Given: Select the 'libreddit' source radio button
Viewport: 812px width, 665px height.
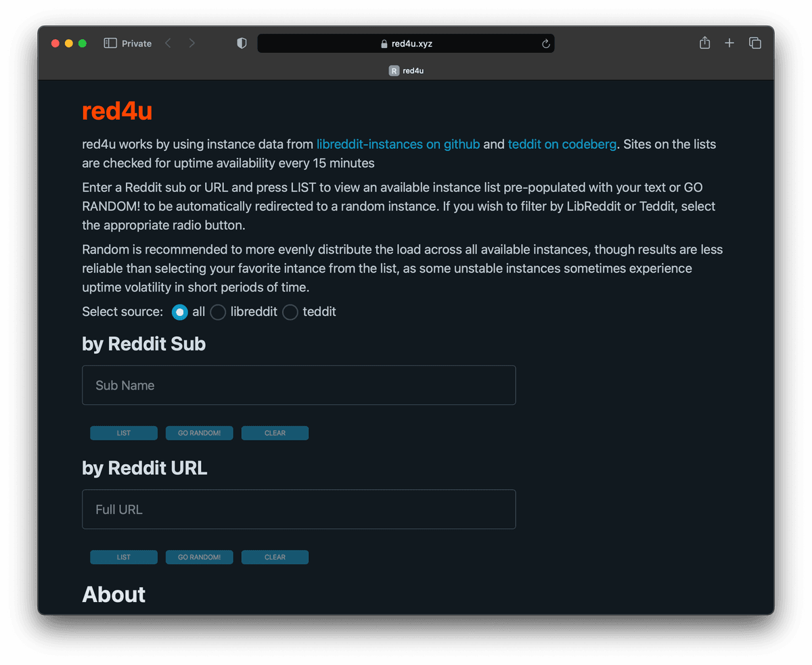Looking at the screenshot, I should [x=218, y=312].
